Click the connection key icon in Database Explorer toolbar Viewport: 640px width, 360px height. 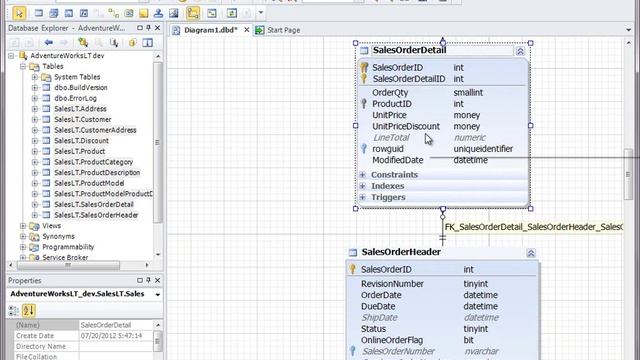(x=83, y=42)
